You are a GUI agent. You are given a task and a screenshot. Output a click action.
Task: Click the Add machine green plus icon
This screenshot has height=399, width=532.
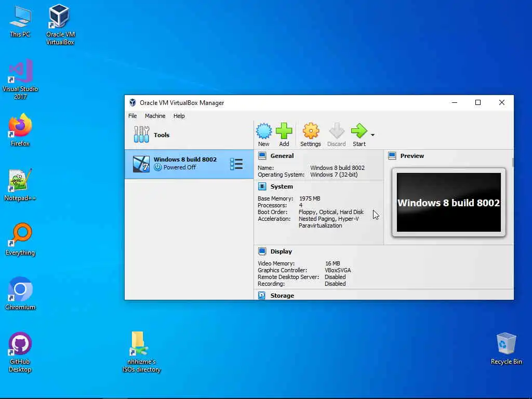(x=284, y=131)
